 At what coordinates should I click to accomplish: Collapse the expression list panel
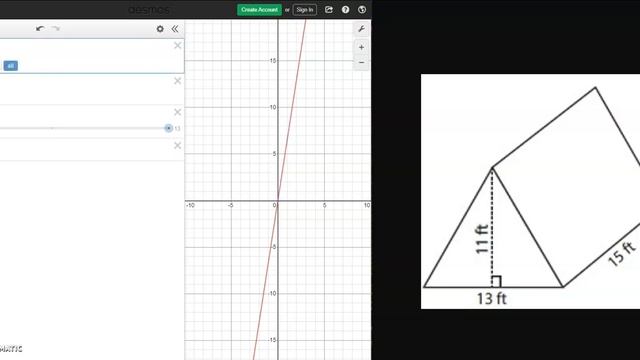(175, 29)
